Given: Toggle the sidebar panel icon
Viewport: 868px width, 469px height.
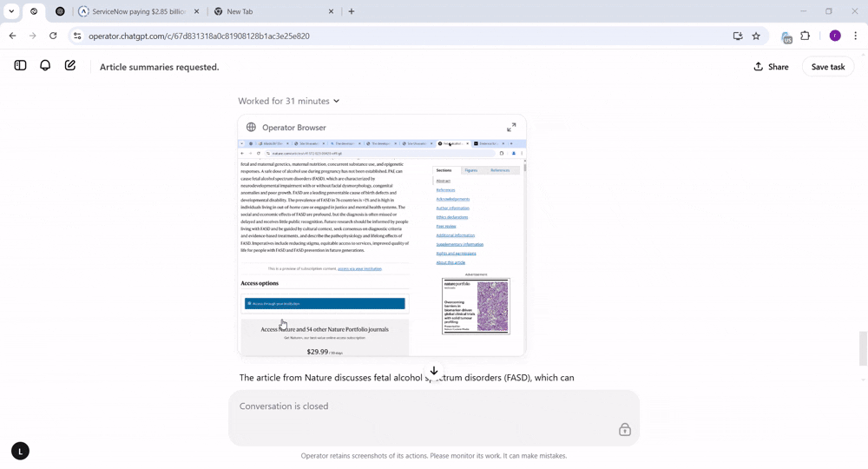Looking at the screenshot, I should (x=21, y=65).
